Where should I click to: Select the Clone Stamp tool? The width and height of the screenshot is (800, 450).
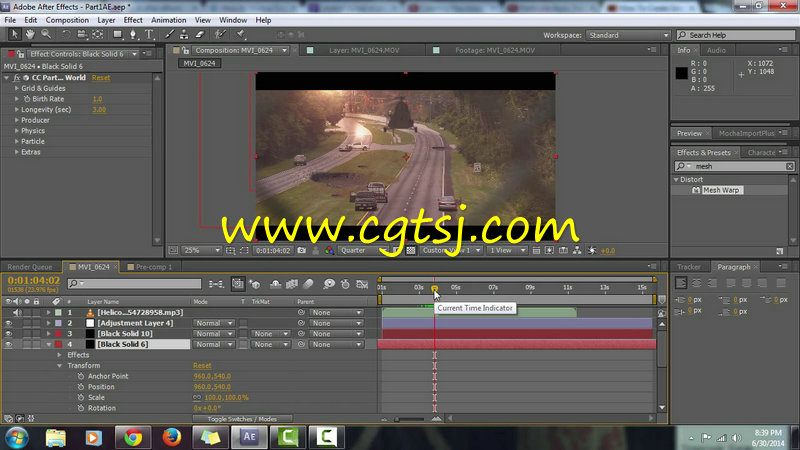184,34
